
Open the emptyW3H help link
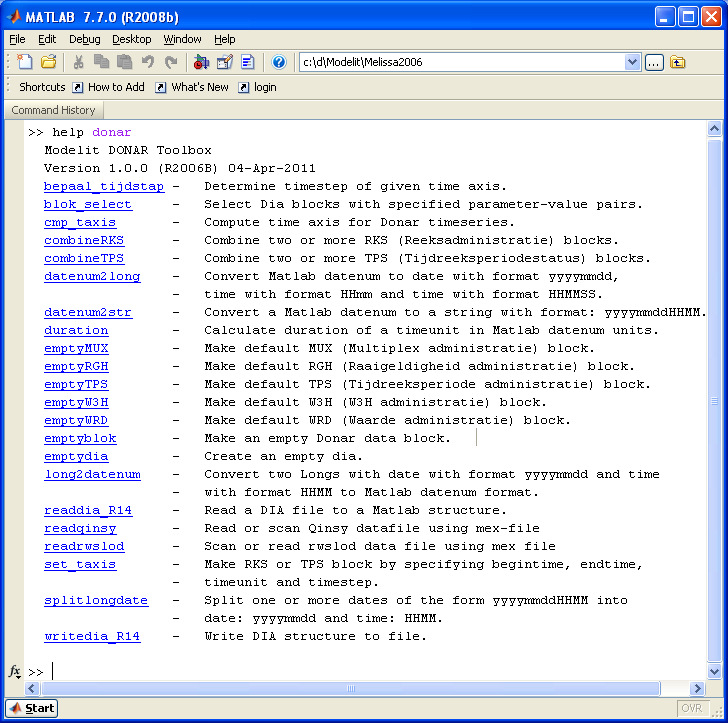[76, 402]
